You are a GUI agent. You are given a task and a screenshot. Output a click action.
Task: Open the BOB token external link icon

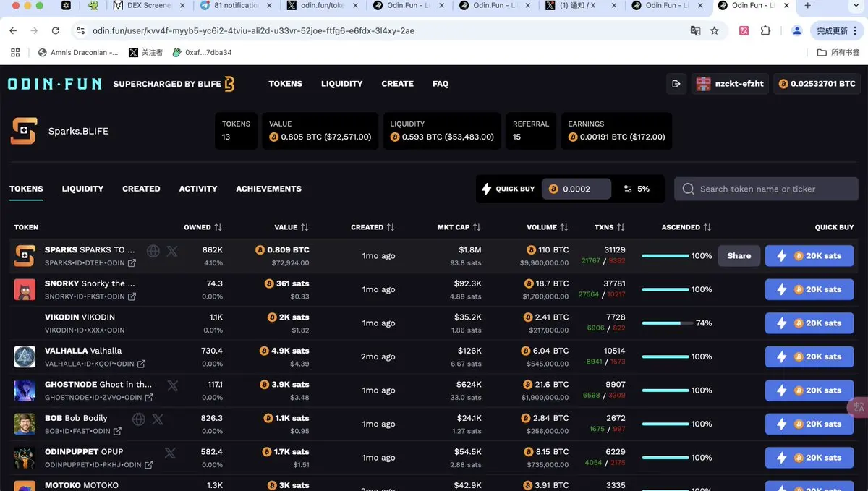(117, 431)
